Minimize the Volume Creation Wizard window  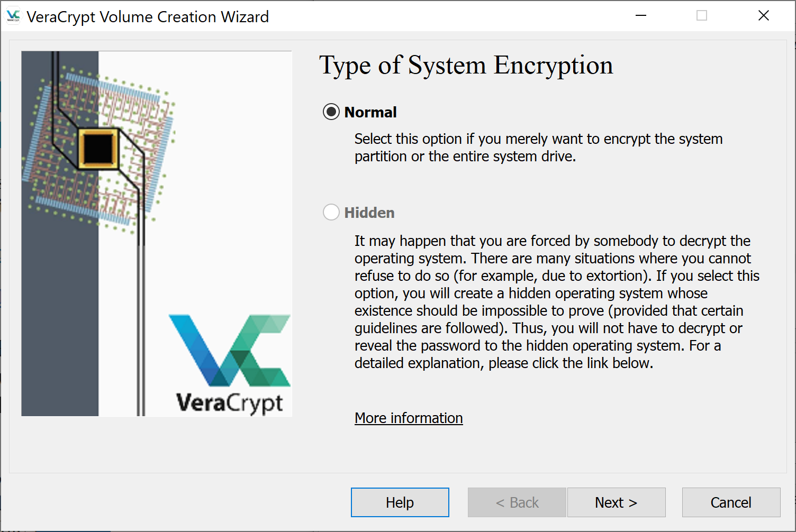[641, 16]
